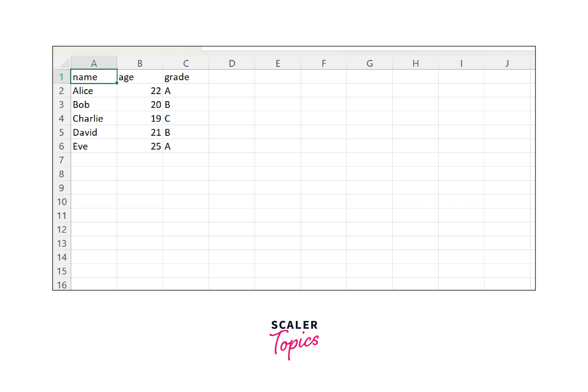The height and width of the screenshot is (392, 588).
Task: Select column A header
Action: click(x=94, y=63)
